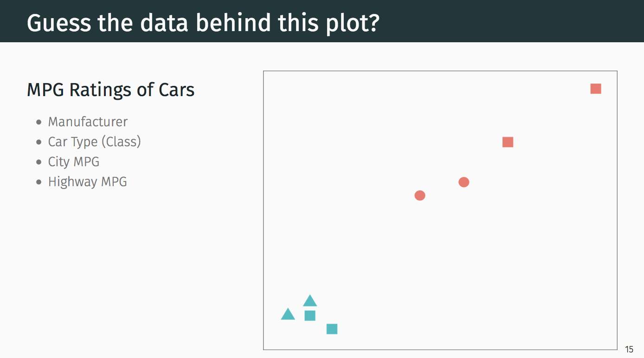Select the right-hand red circle point
This screenshot has height=358, width=644.
pos(464,182)
